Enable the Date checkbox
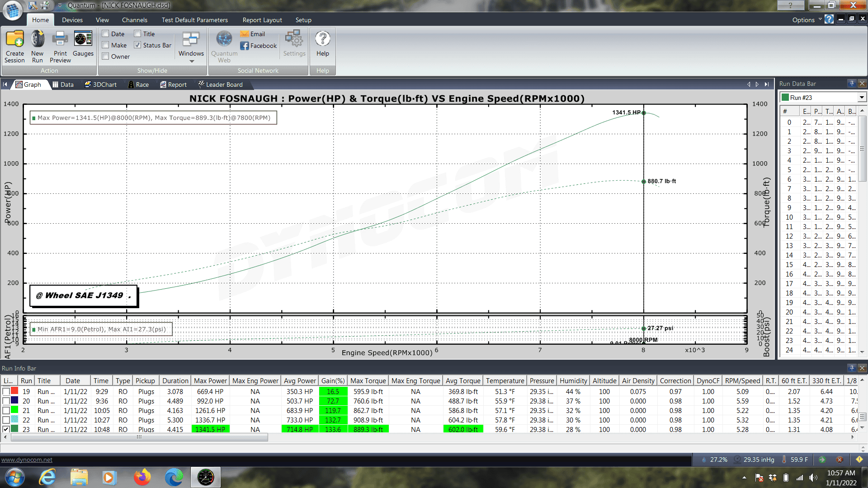868x488 pixels. (105, 34)
